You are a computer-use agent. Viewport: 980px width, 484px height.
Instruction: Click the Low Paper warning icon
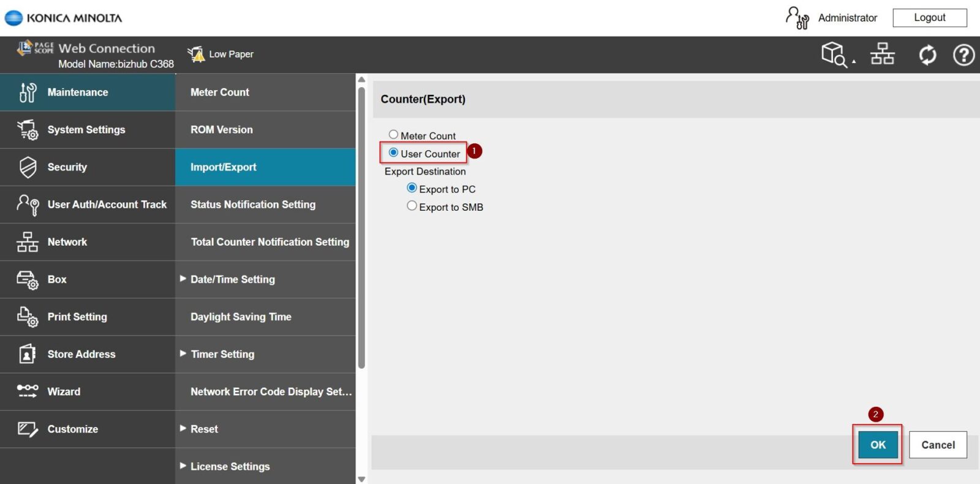pyautogui.click(x=196, y=55)
